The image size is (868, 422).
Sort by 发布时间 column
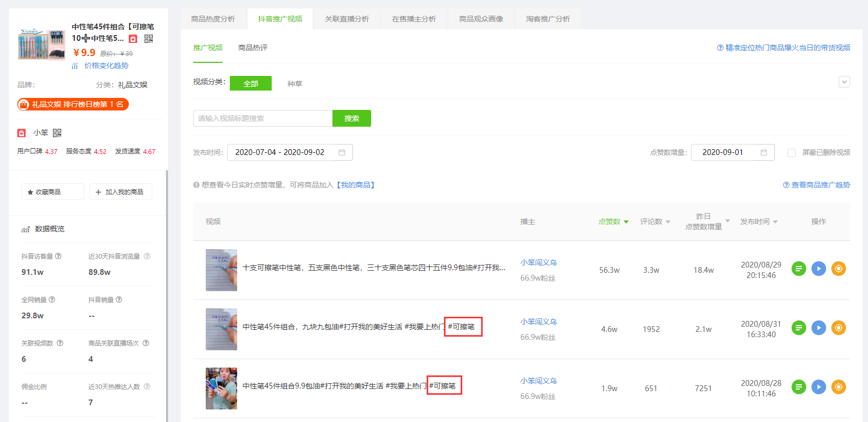tap(759, 221)
